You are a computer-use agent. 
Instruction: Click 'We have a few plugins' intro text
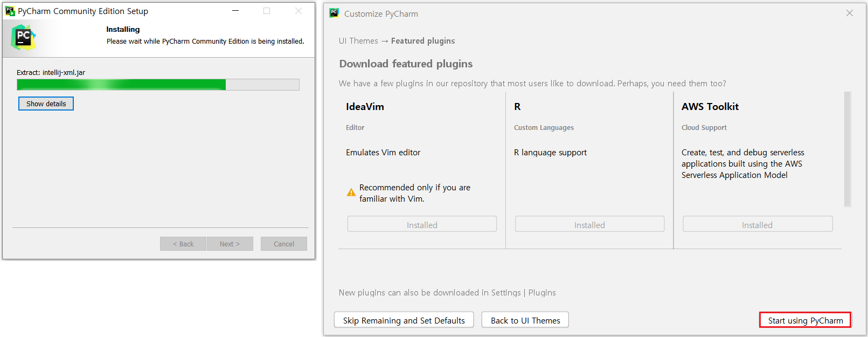click(532, 84)
